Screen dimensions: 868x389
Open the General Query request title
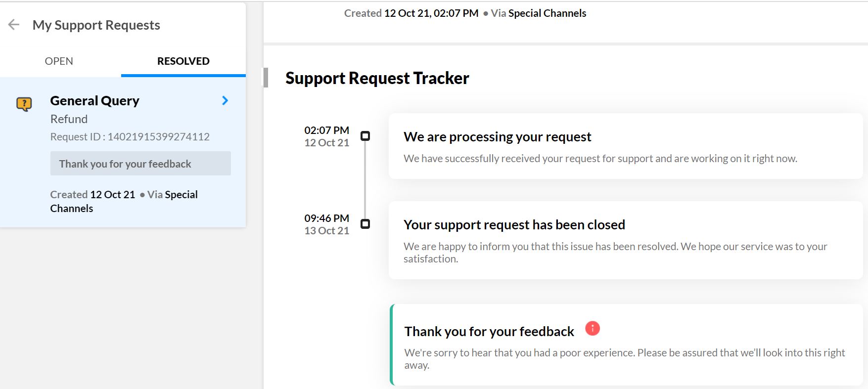click(x=94, y=101)
